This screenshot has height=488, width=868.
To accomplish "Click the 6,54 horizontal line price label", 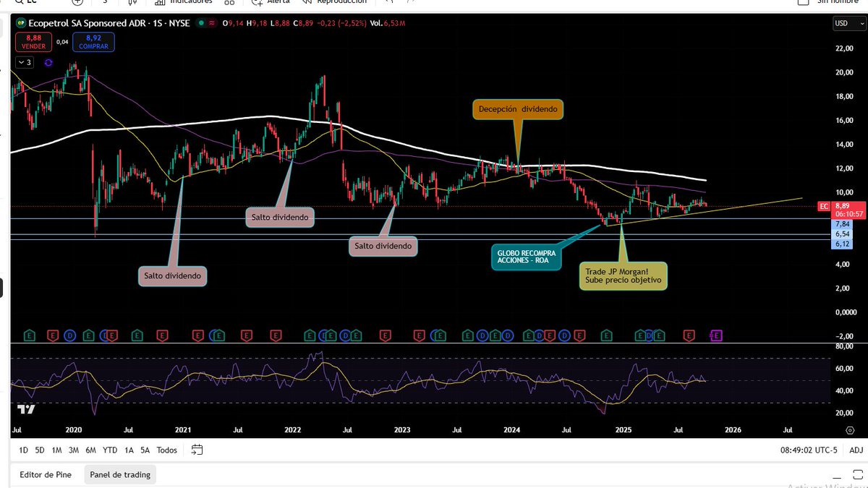I will coord(842,234).
